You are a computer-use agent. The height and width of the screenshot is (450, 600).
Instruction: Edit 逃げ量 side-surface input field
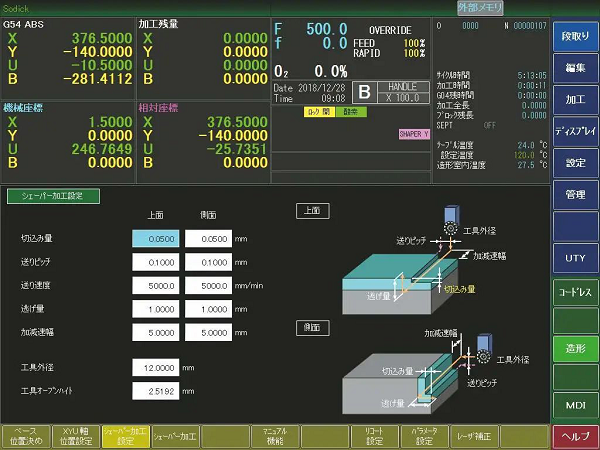[208, 309]
